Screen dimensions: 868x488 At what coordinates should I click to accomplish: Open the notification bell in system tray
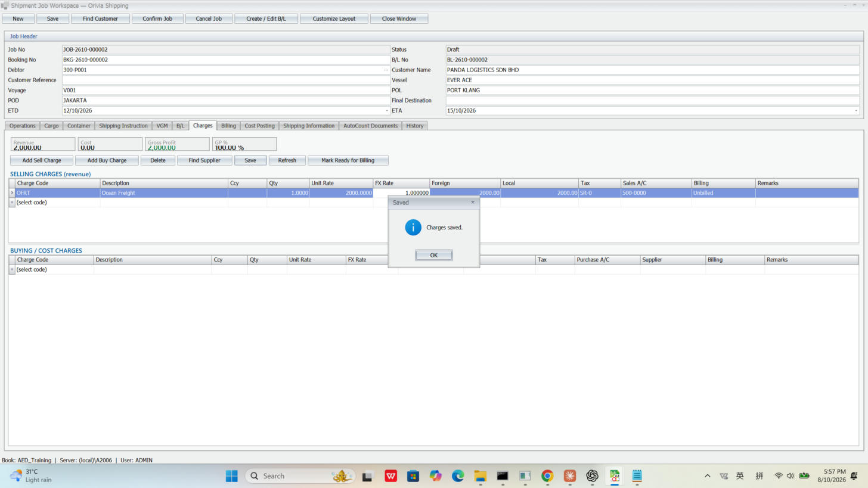point(854,475)
